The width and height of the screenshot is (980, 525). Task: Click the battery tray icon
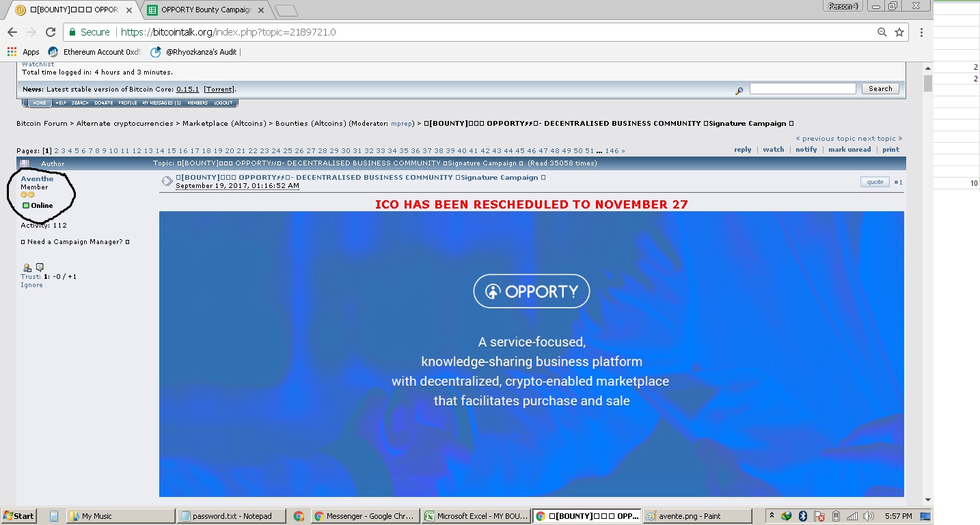[835, 516]
